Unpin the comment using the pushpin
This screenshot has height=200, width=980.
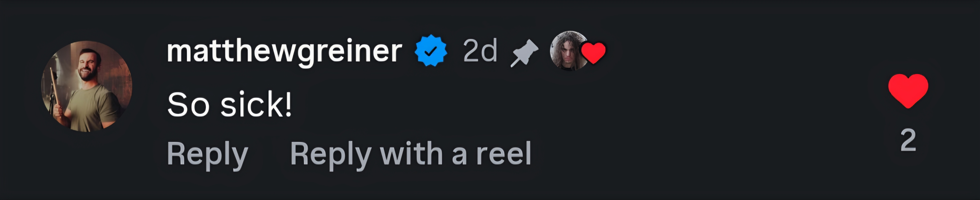tap(524, 54)
